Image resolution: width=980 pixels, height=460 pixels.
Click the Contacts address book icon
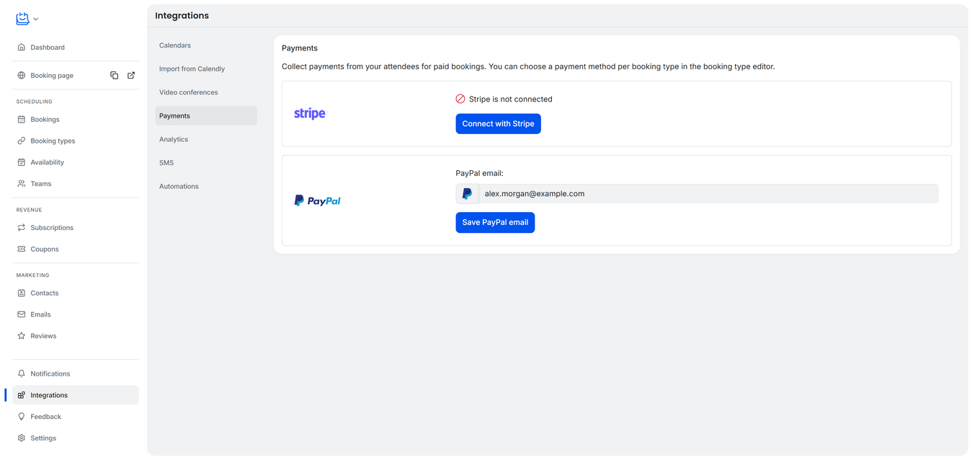22,293
